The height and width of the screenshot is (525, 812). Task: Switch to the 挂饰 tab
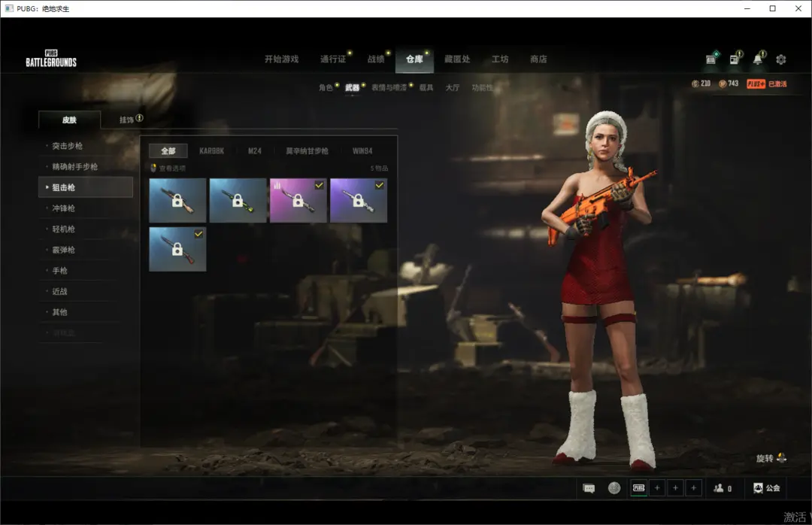(127, 120)
